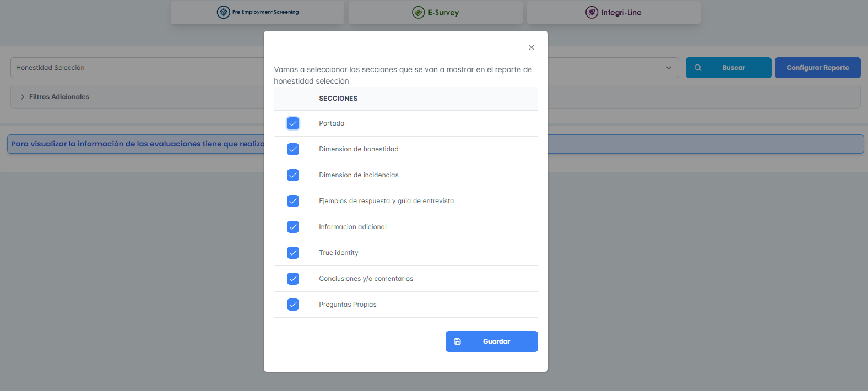The image size is (868, 391).
Task: Uncheck the Portada section checkbox
Action: [293, 123]
